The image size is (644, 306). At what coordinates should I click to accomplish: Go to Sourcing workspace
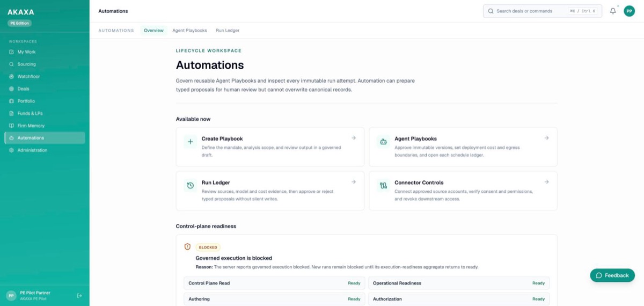point(45,64)
